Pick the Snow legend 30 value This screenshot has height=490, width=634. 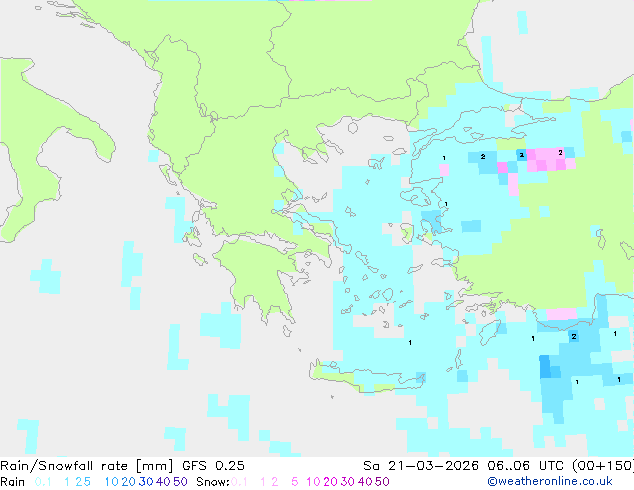point(348,482)
